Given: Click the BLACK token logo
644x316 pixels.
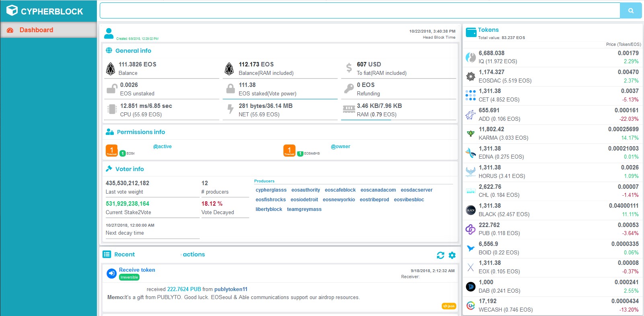Looking at the screenshot, I should pos(471,210).
